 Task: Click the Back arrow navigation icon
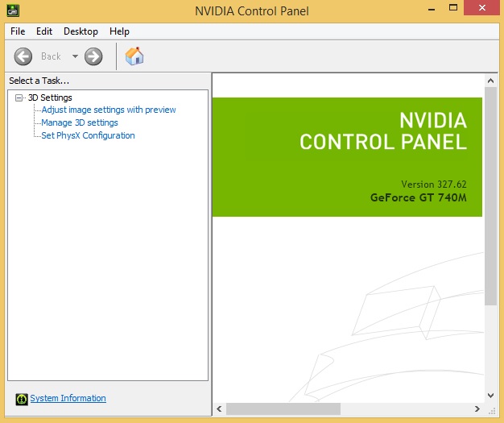coord(23,56)
